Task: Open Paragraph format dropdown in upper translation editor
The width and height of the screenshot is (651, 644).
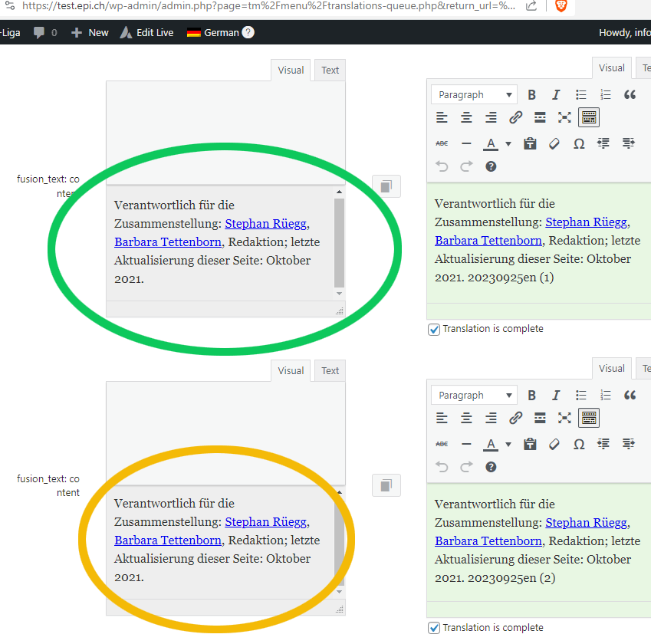Action: click(x=474, y=94)
